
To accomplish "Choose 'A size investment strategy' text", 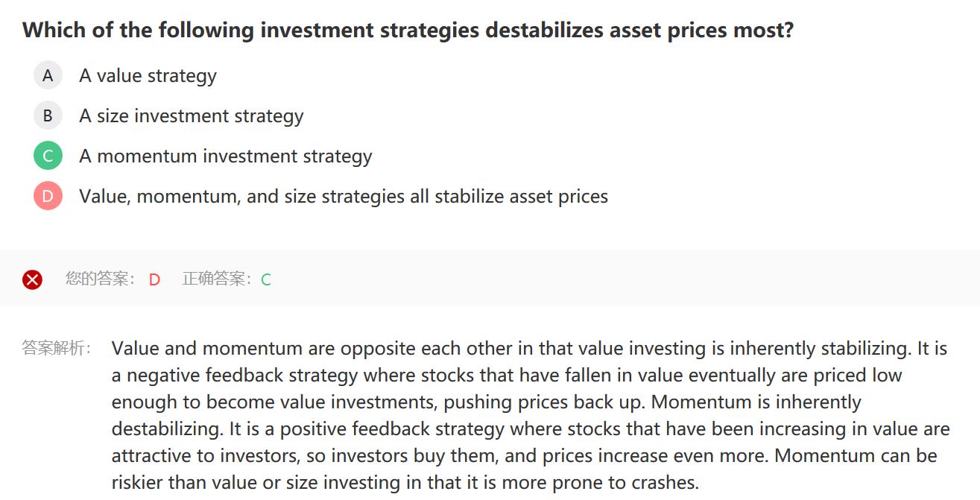I will pos(192,115).
